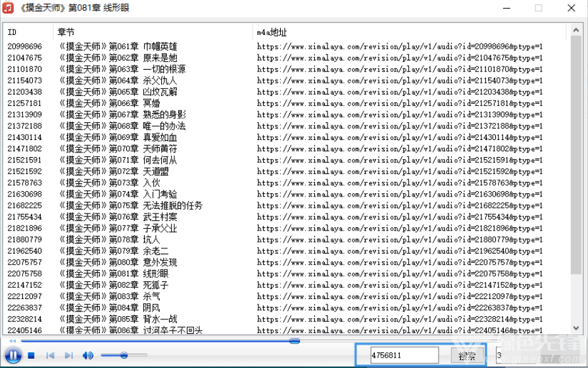Click the album ID field containing 4756811
The width and height of the screenshot is (588, 368).
pyautogui.click(x=404, y=356)
